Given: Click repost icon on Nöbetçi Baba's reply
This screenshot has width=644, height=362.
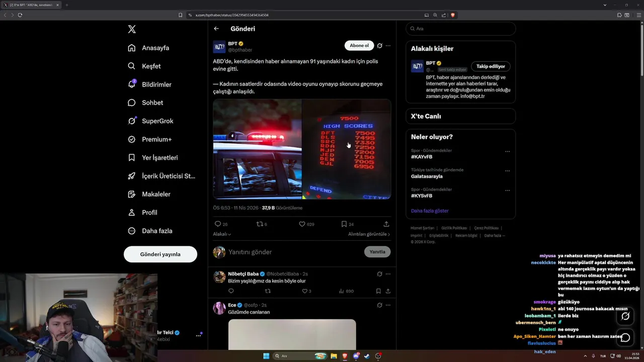Looking at the screenshot, I should point(268,291).
